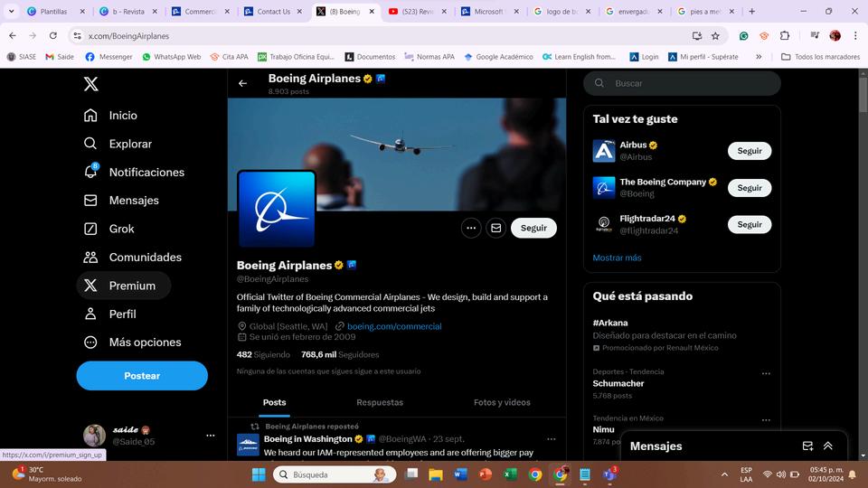Open Excel from the taskbar
868x488 pixels.
510,474
